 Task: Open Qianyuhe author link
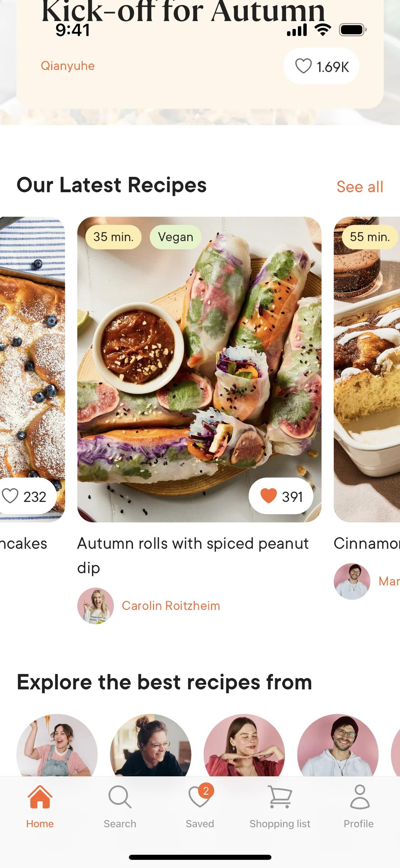point(68,66)
